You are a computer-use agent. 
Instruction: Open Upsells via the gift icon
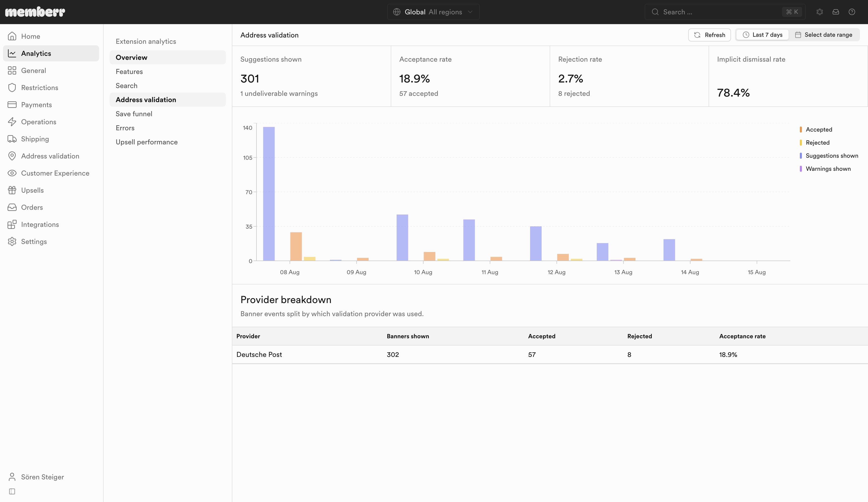pyautogui.click(x=12, y=190)
